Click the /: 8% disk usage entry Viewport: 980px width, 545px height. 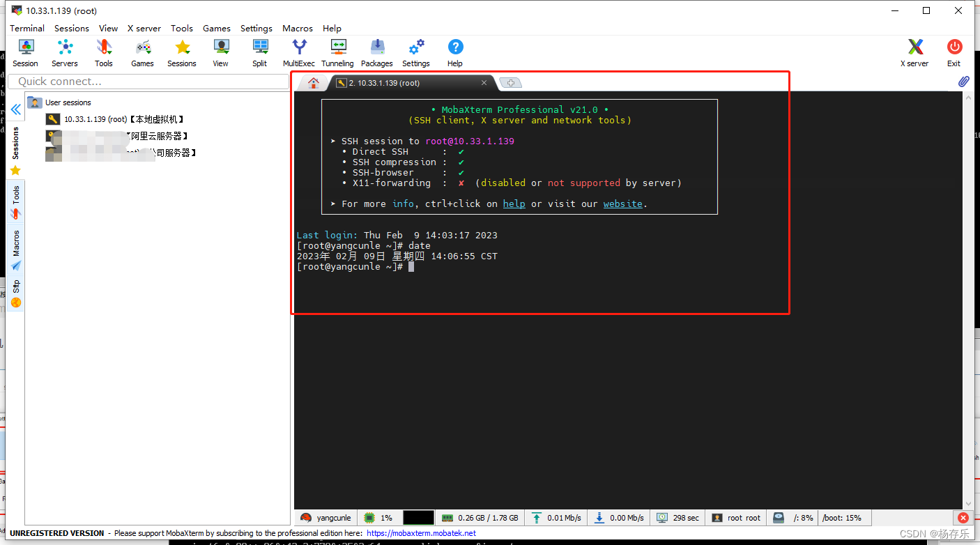(803, 518)
